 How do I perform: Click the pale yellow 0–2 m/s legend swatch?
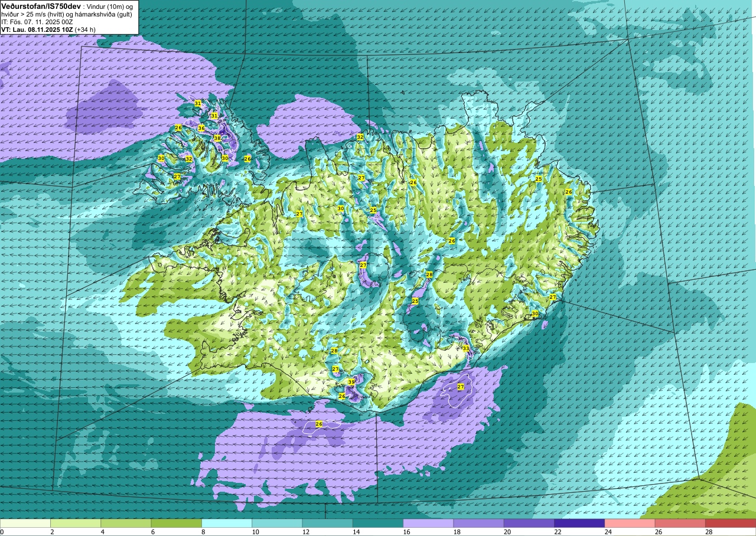(x=25, y=523)
